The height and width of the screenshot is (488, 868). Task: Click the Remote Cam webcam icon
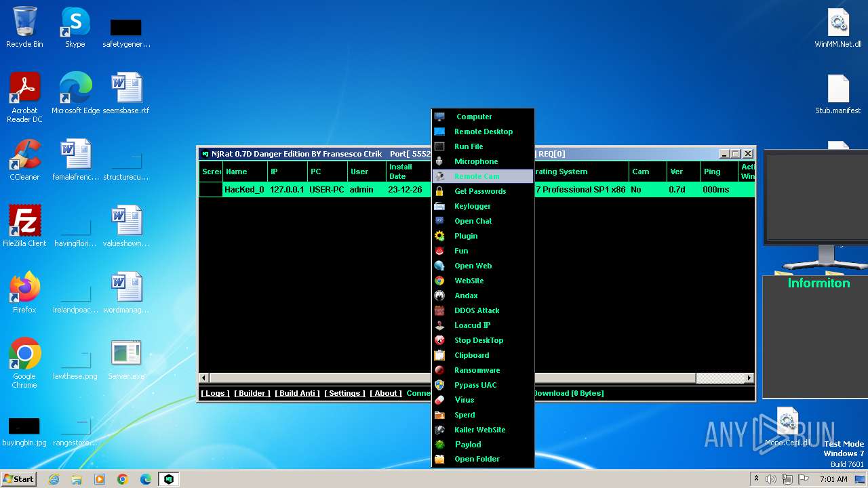[439, 176]
